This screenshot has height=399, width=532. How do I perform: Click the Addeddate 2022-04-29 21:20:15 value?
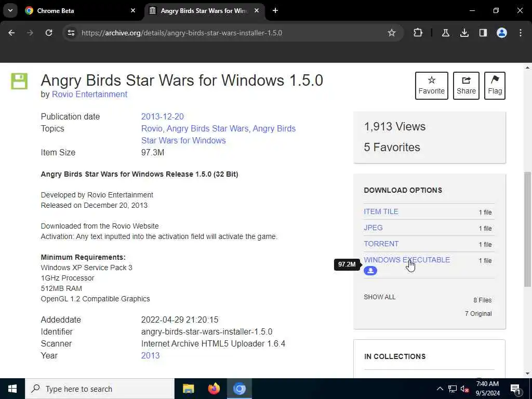coord(180,320)
